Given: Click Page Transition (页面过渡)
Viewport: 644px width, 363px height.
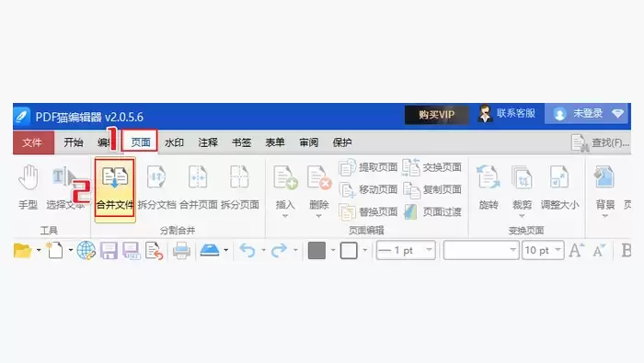Looking at the screenshot, I should [431, 212].
